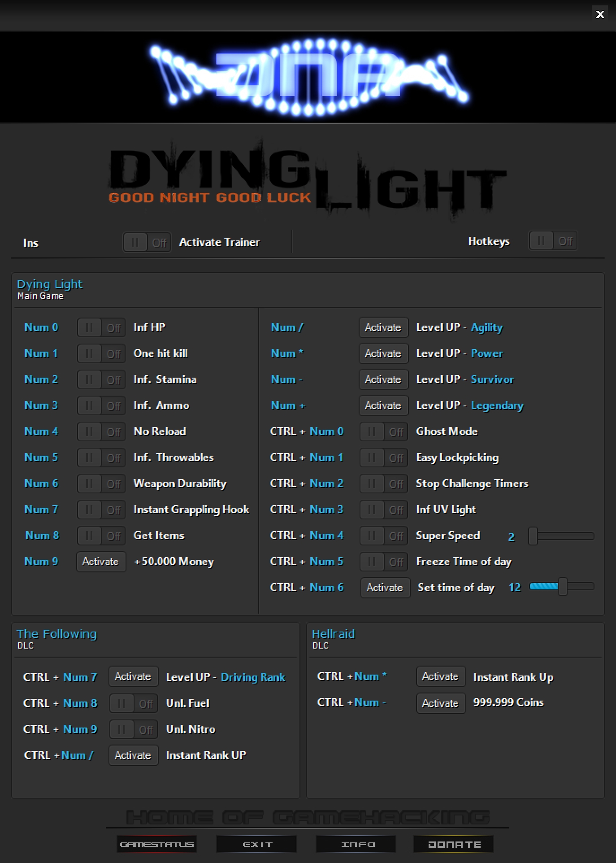The width and height of the screenshot is (616, 863).
Task: Activate Level UP - Legendary
Action: coord(383,405)
